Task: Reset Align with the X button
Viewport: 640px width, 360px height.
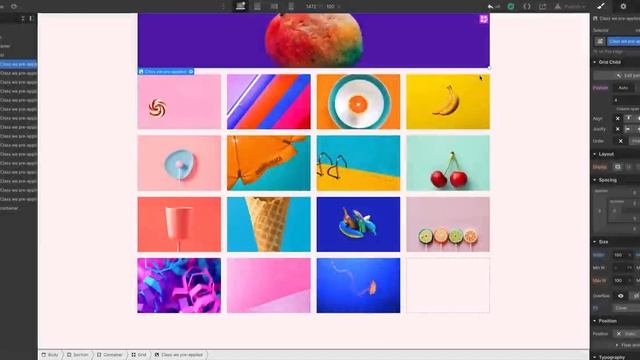Action: (618, 118)
